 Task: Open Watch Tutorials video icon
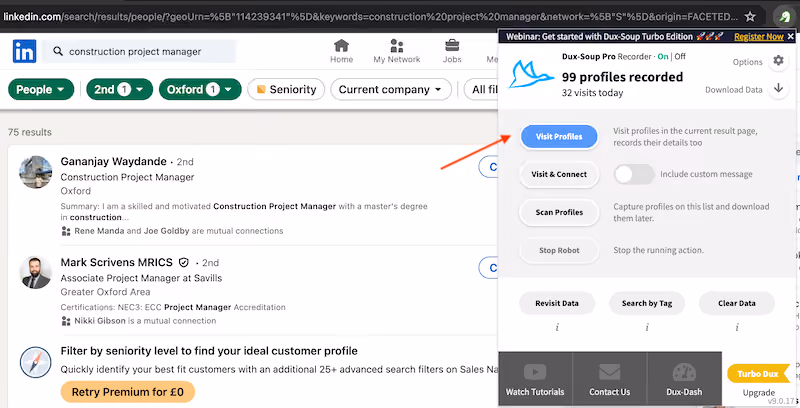tap(535, 372)
